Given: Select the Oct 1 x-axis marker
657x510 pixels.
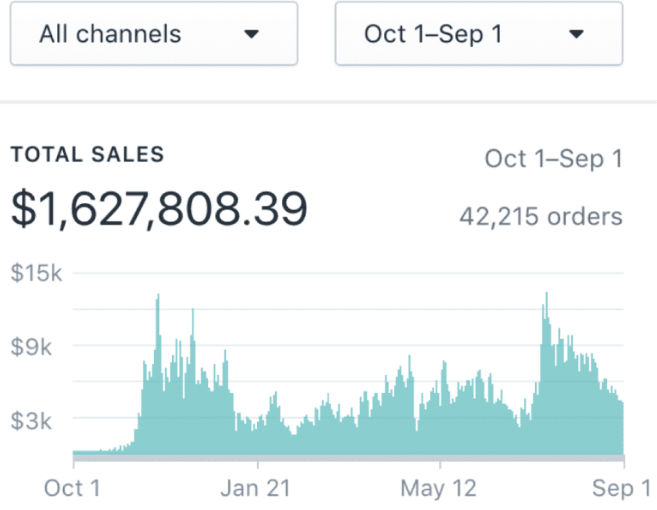Looking at the screenshot, I should [72, 488].
